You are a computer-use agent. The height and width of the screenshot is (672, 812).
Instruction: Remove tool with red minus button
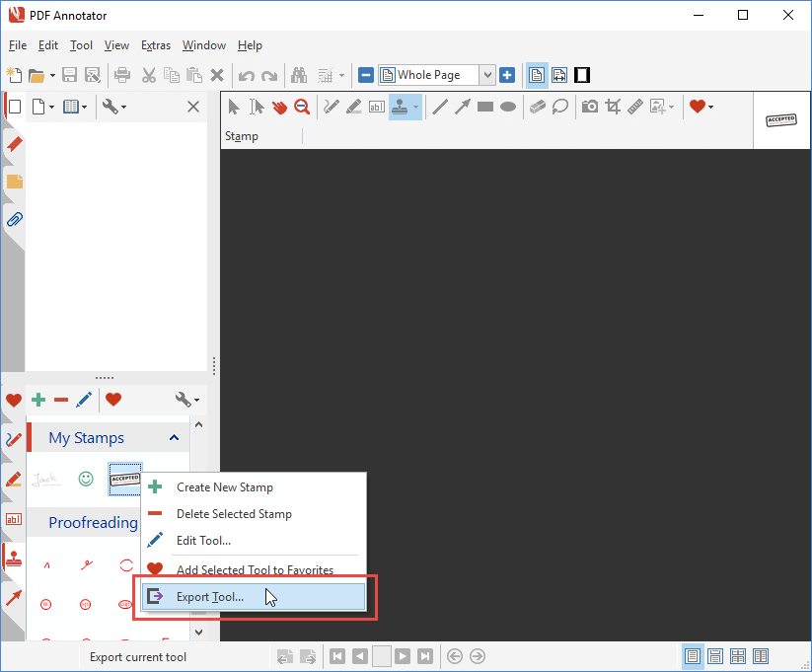pyautogui.click(x=61, y=400)
